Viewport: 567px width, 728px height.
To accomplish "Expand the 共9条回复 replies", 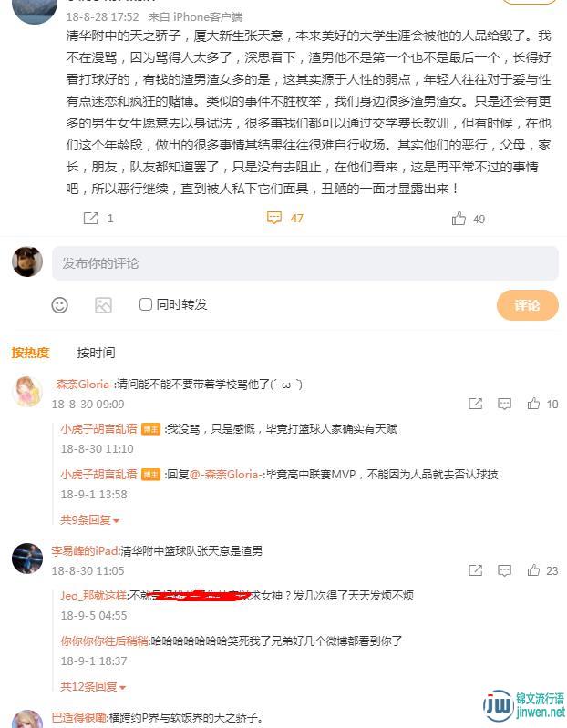I will pyautogui.click(x=89, y=520).
